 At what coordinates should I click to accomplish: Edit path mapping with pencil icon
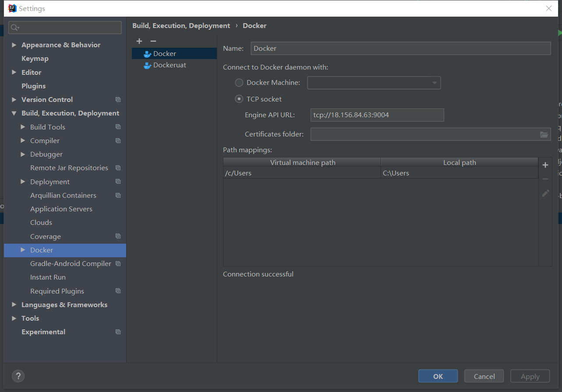point(545,193)
